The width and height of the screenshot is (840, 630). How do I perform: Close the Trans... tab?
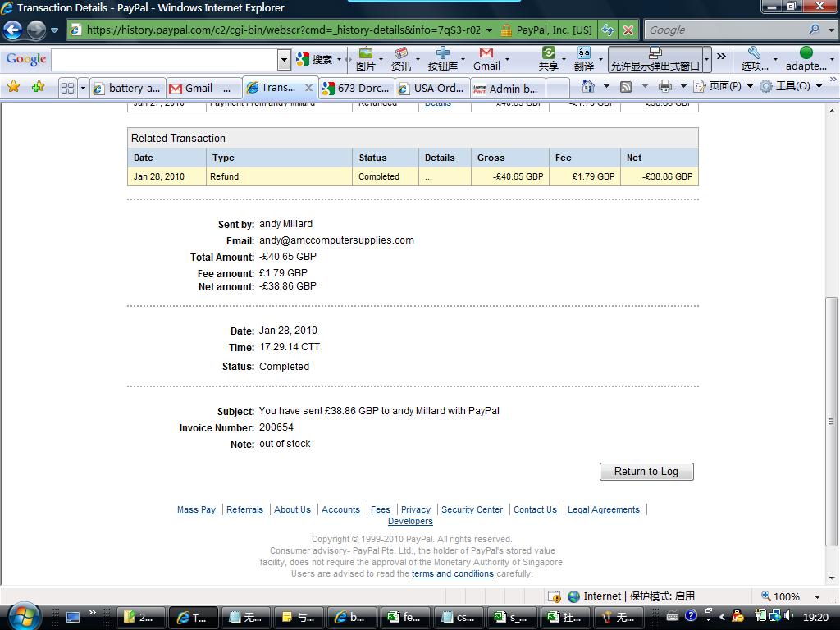(x=308, y=88)
